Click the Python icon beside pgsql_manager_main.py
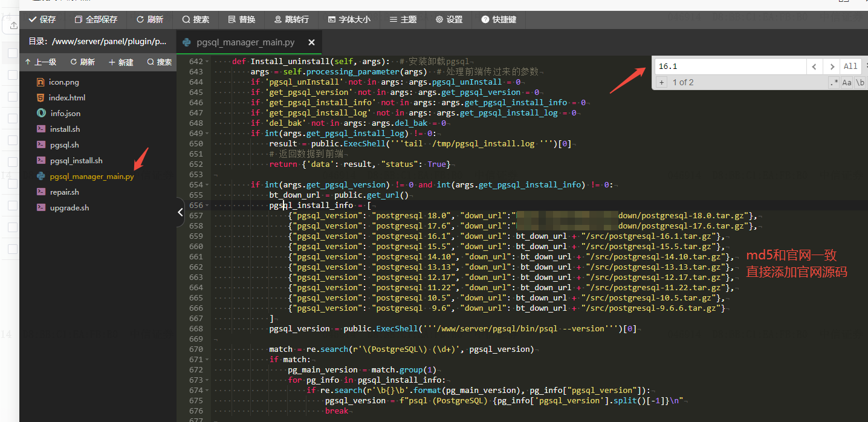The height and width of the screenshot is (422, 868). point(41,176)
